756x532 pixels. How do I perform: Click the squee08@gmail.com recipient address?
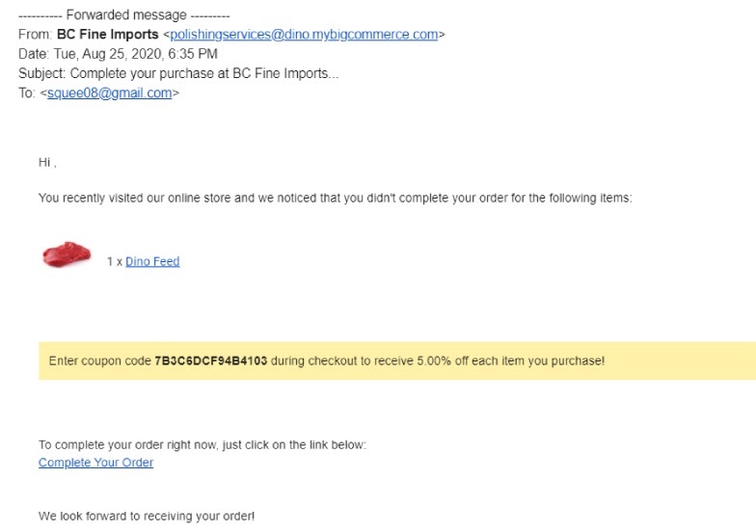109,93
